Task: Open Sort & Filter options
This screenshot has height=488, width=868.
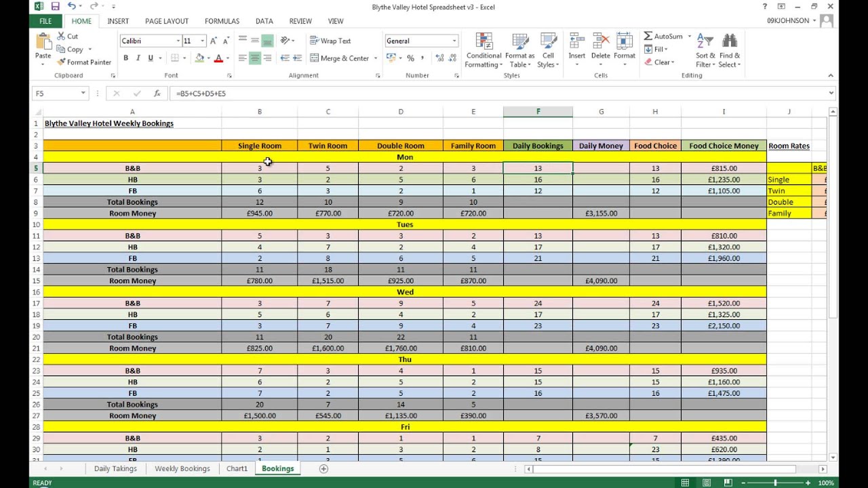Action: point(705,50)
